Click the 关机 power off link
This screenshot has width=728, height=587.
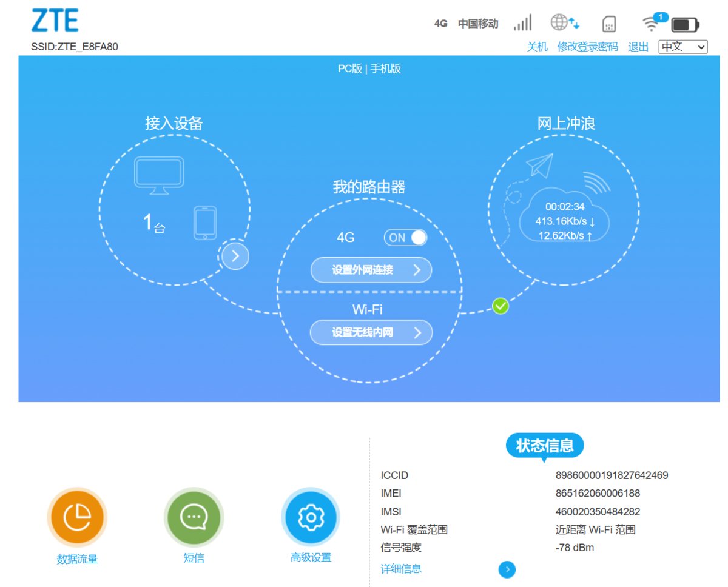click(x=537, y=47)
